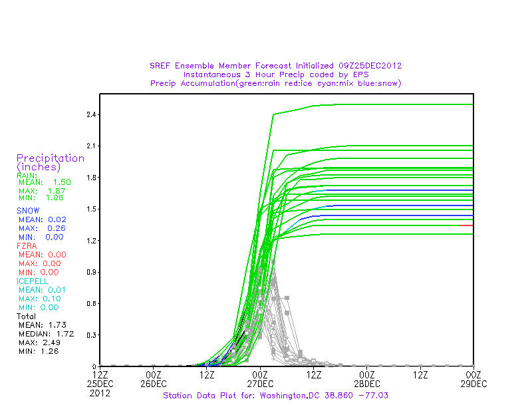Click the rain 'MAX: 1.87' value

tap(42, 191)
